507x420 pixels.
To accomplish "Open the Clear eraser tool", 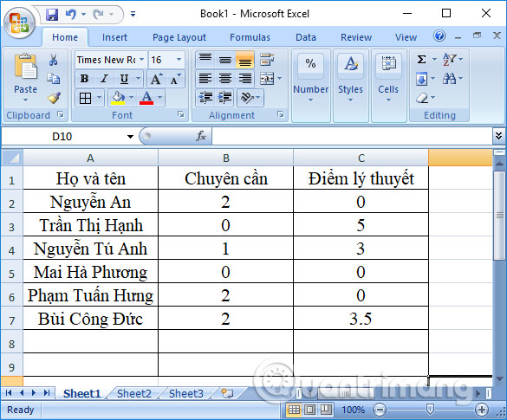I will pos(422,98).
